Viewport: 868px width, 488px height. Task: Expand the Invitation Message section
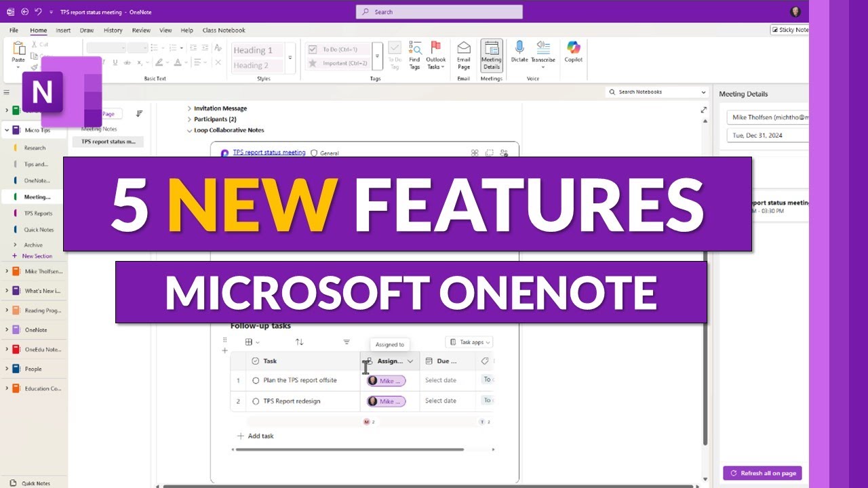point(189,108)
